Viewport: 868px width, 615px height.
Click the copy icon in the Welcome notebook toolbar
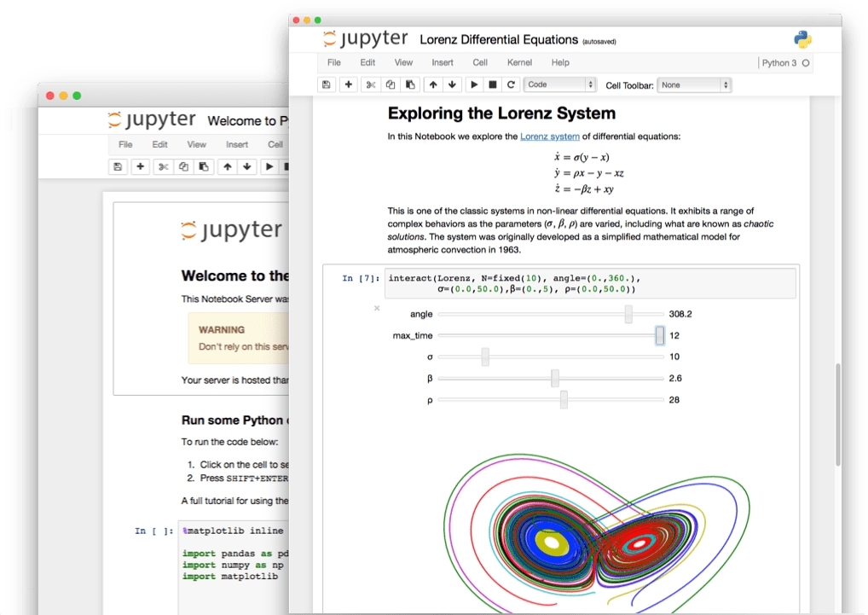point(183,167)
